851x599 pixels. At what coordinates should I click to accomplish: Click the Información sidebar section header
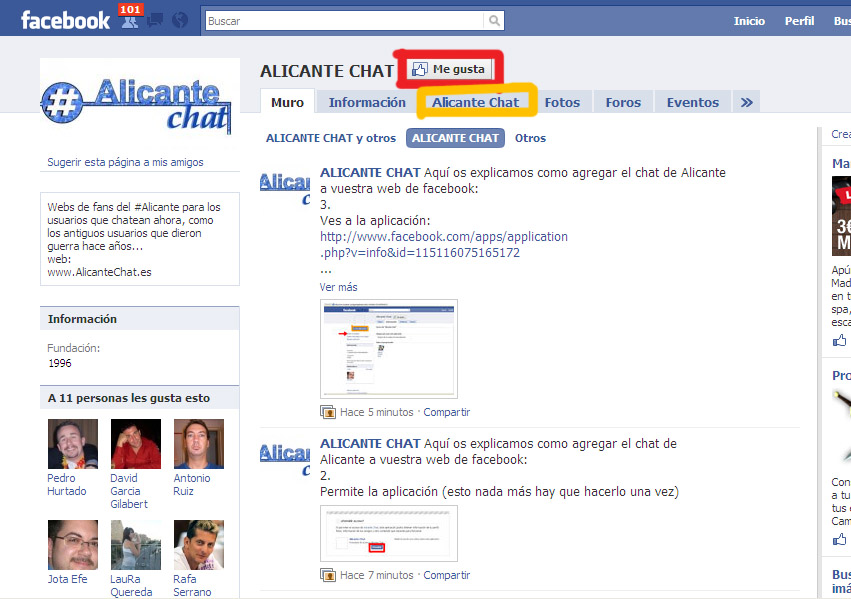139,318
